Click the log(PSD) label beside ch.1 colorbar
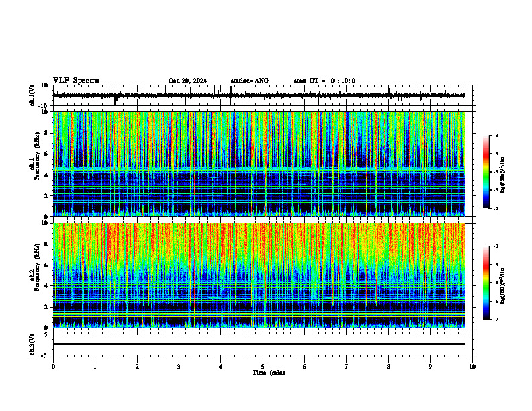This screenshot has height=411, width=532. (503, 175)
